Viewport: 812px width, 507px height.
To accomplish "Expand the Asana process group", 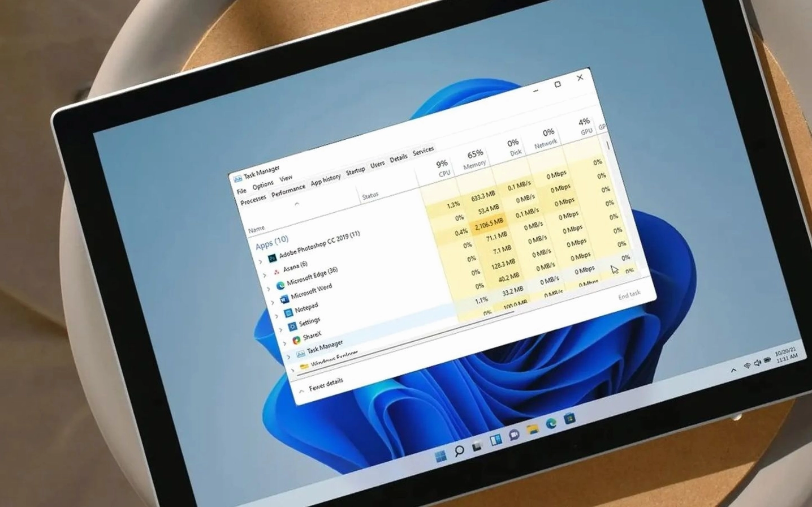I will pos(264,275).
